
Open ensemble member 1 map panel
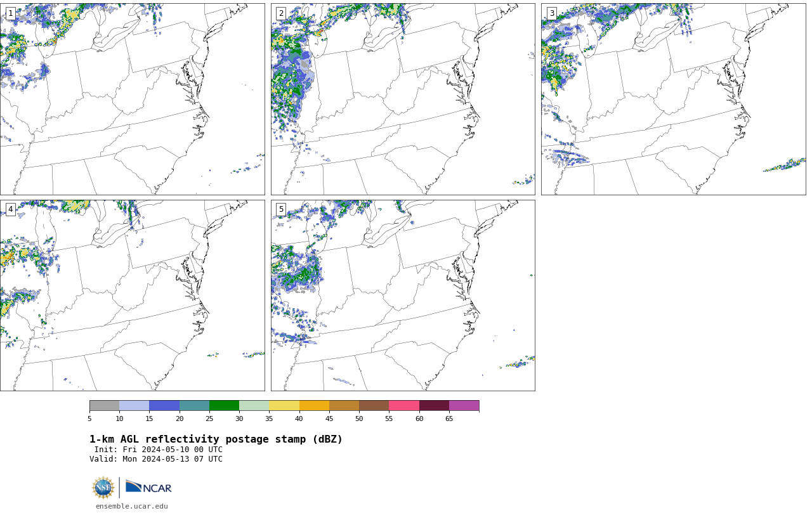133,99
